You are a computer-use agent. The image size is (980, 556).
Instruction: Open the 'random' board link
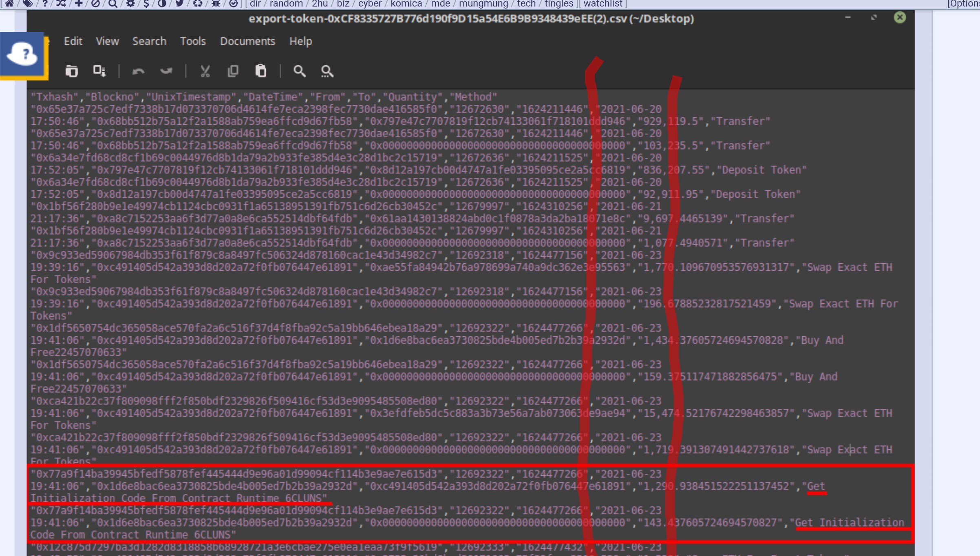[x=286, y=4]
